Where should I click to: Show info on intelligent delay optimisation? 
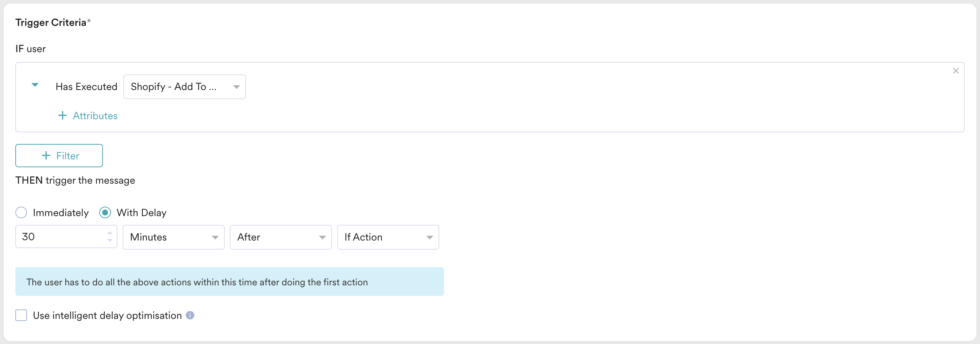click(190, 316)
